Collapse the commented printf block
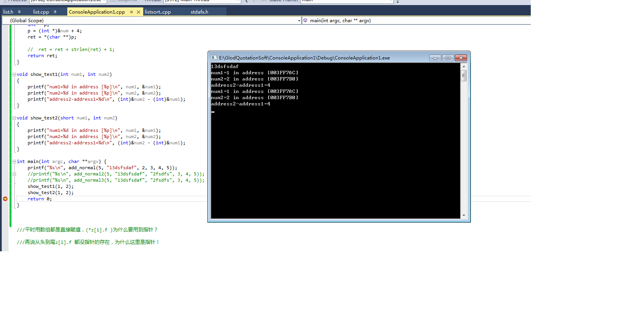Viewport: 644px width, 333px height. 14,174
